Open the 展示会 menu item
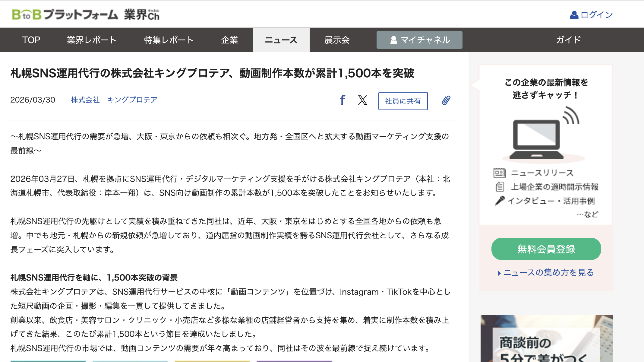 click(x=337, y=40)
